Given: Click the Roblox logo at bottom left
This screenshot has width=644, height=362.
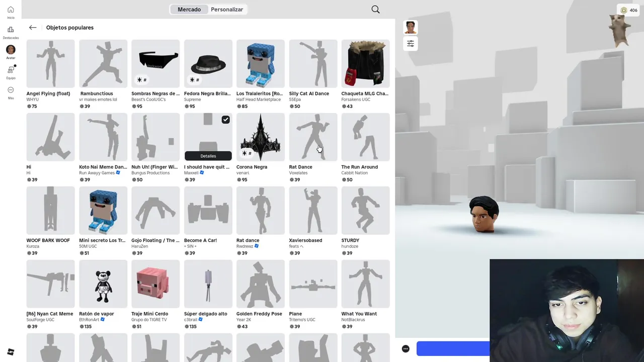Looking at the screenshot, I should [x=11, y=351].
